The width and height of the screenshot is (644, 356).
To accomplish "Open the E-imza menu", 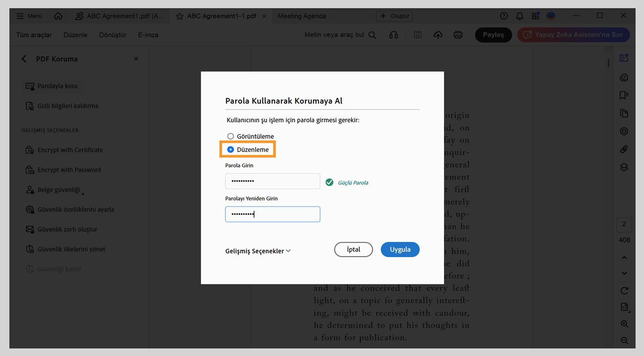I will 148,35.
